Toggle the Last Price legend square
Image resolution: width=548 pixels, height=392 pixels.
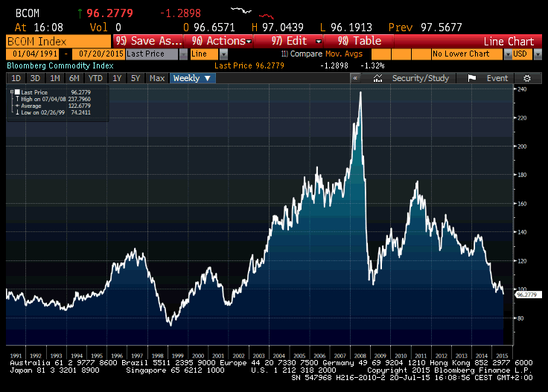17,92
